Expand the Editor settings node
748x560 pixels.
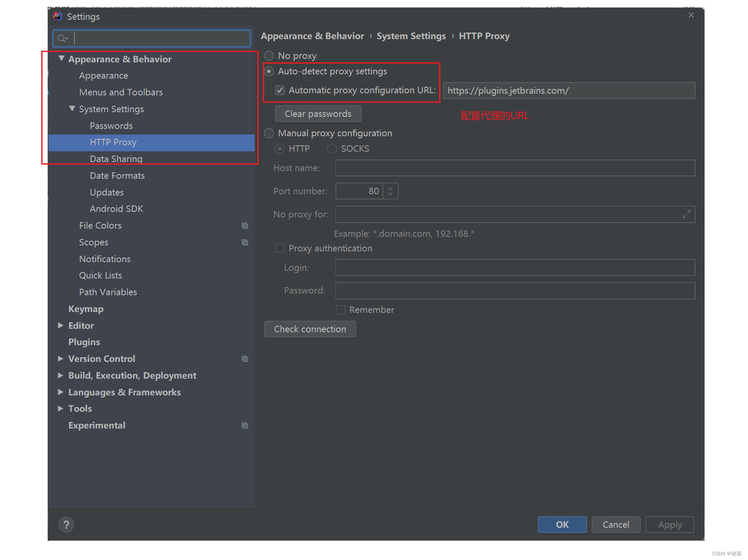coord(61,326)
